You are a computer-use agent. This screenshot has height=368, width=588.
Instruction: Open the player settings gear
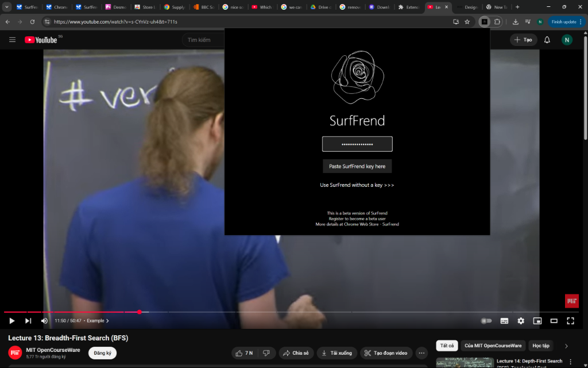tap(521, 321)
